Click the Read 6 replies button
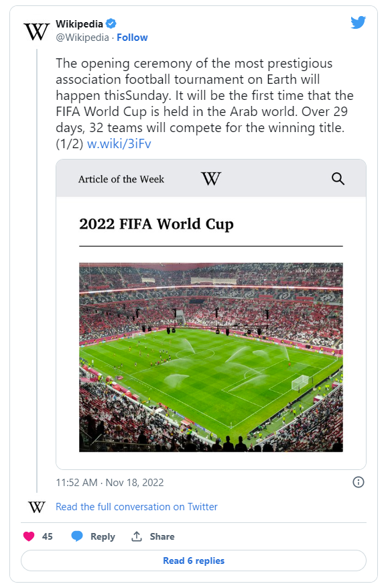Screen dimensions: 392x588 [x=194, y=561]
